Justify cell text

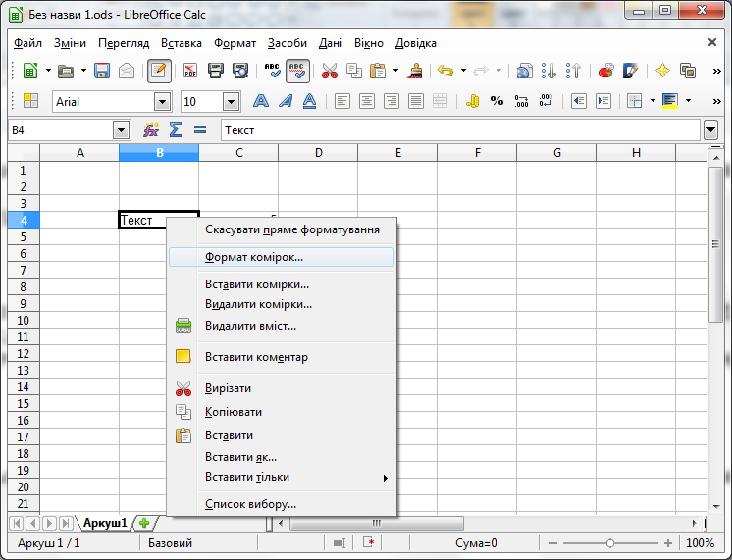415,101
